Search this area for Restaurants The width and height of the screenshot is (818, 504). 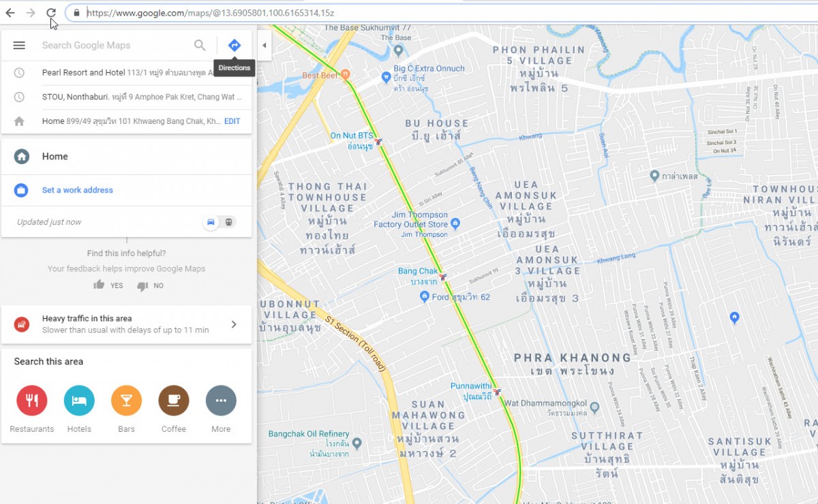pyautogui.click(x=31, y=400)
